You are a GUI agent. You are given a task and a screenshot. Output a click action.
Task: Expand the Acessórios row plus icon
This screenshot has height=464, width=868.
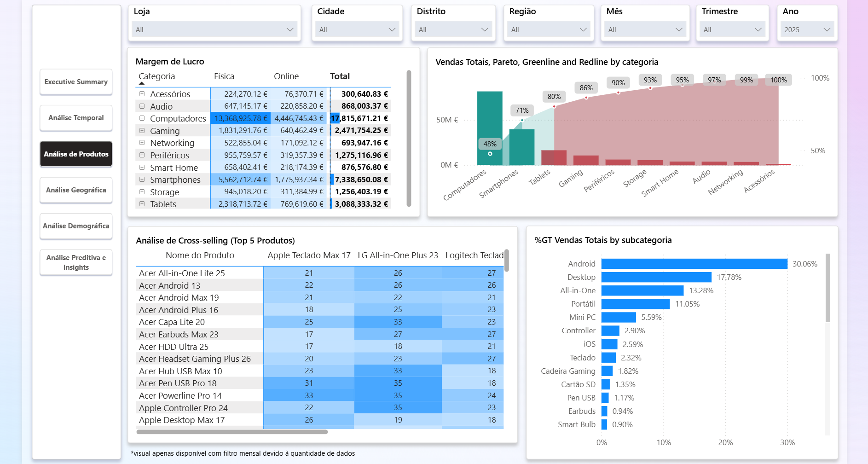click(x=142, y=94)
